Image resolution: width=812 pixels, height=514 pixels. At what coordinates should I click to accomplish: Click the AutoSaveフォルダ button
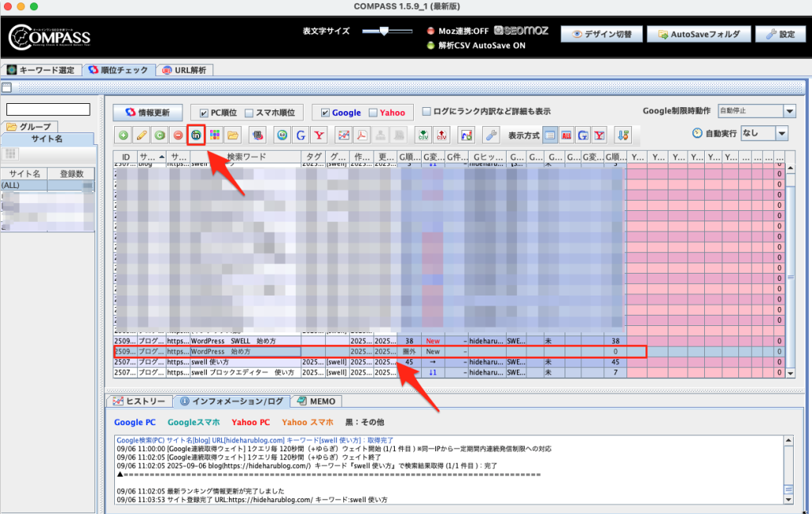[x=699, y=35]
